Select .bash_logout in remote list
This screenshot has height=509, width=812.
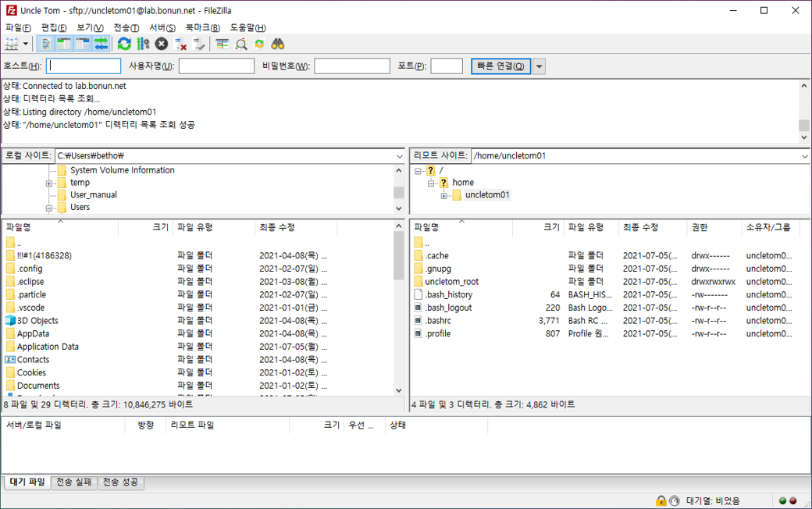tap(448, 308)
